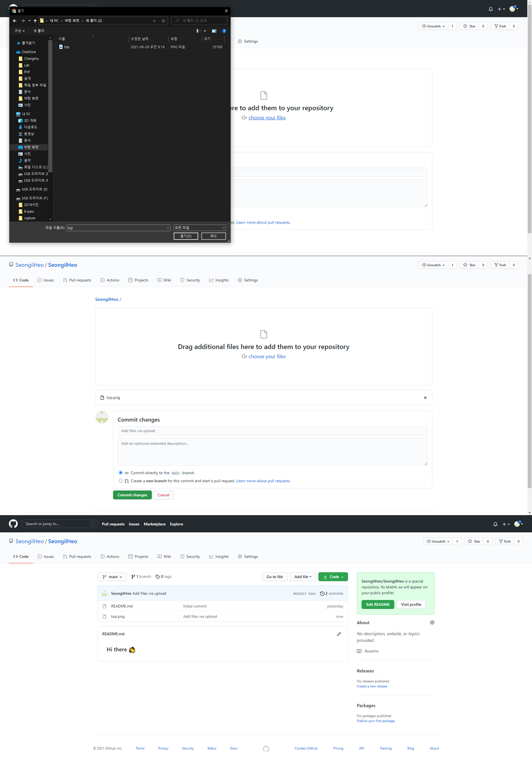
Task: Go back using the file dialog's back arrow
Action: click(x=15, y=21)
